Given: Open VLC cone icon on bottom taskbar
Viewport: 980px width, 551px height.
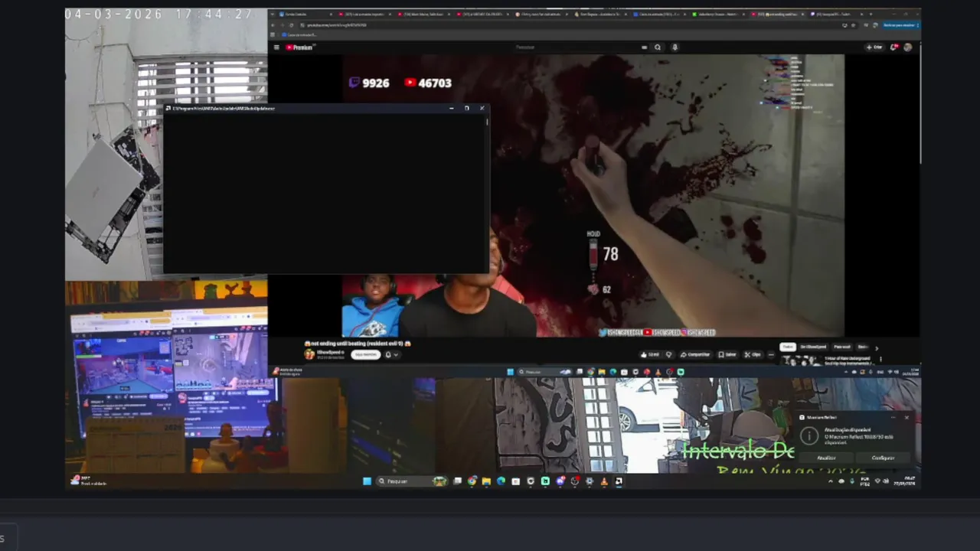Looking at the screenshot, I should pos(604,481).
